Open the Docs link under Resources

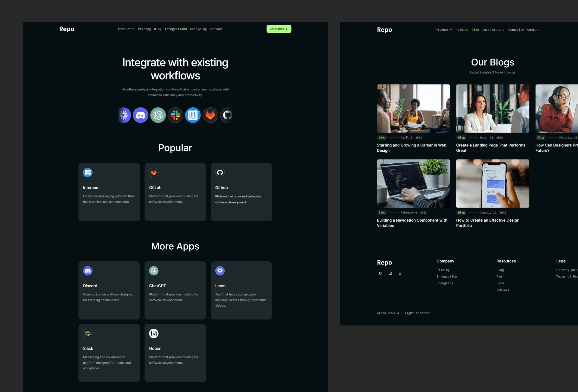pyautogui.click(x=500, y=283)
